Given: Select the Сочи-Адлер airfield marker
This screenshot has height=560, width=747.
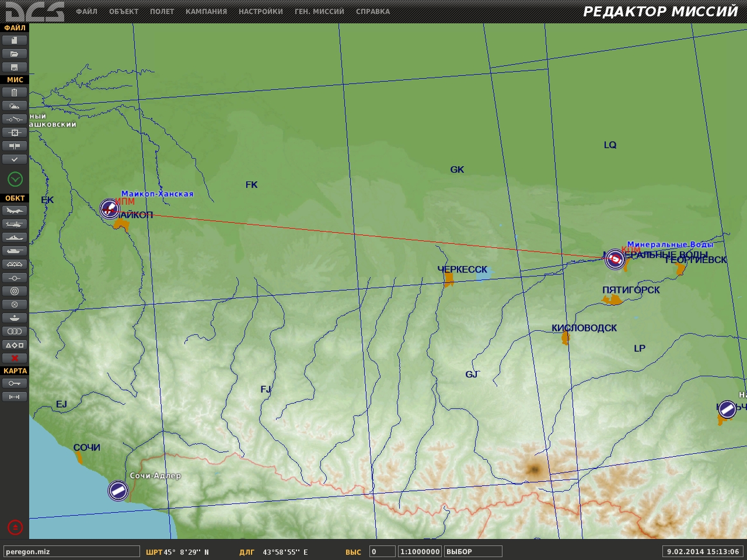Looking at the screenshot, I should (x=118, y=491).
